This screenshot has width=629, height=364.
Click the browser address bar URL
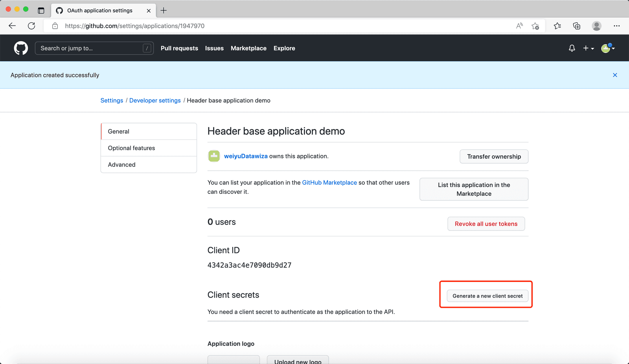[135, 26]
